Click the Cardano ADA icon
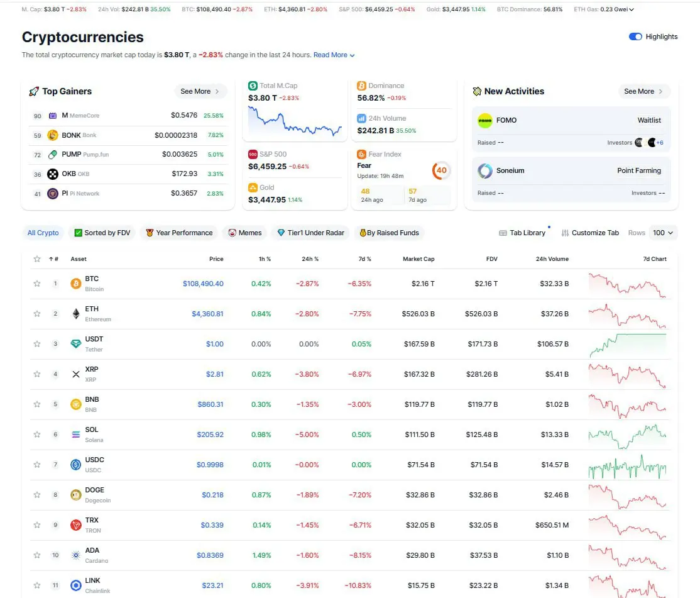This screenshot has height=598, width=700. click(76, 555)
